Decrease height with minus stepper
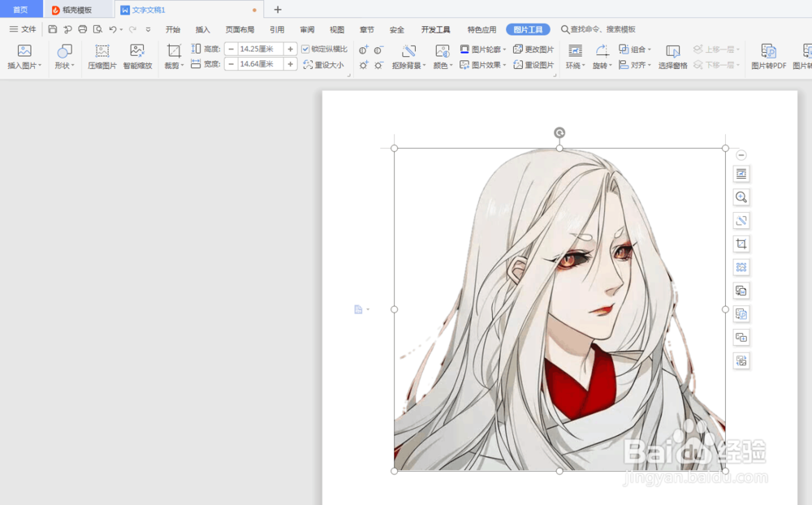The width and height of the screenshot is (812, 505). 231,49
